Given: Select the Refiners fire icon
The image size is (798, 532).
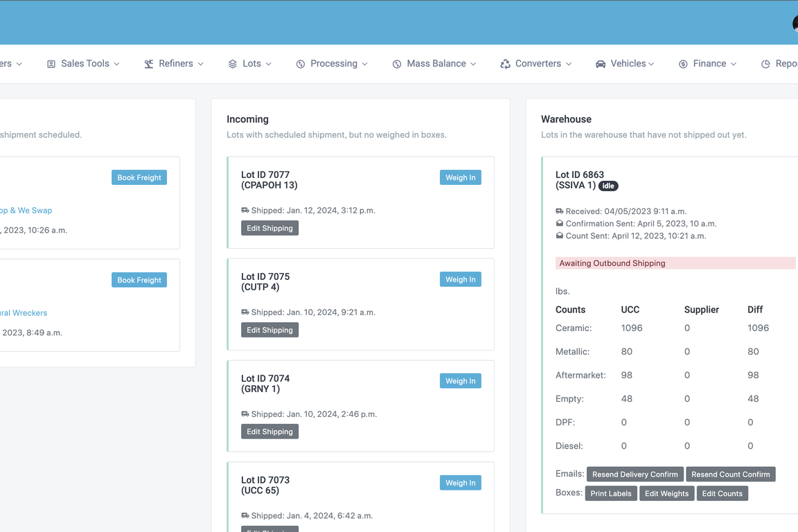Looking at the screenshot, I should point(148,63).
